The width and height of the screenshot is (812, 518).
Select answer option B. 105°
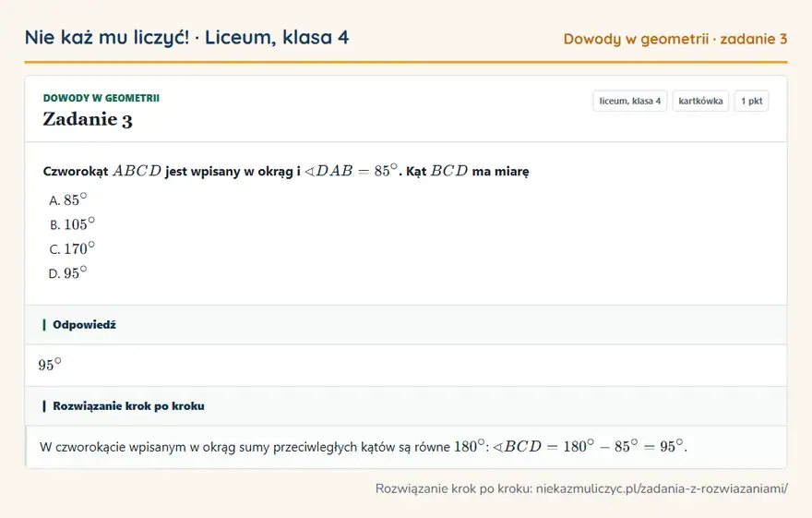[72, 224]
